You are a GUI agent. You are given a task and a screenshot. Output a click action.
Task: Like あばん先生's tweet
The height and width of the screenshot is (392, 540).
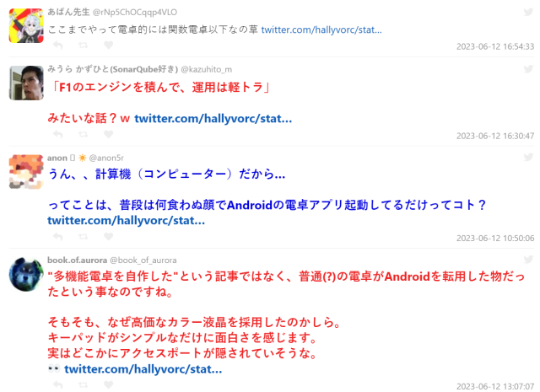point(109,45)
